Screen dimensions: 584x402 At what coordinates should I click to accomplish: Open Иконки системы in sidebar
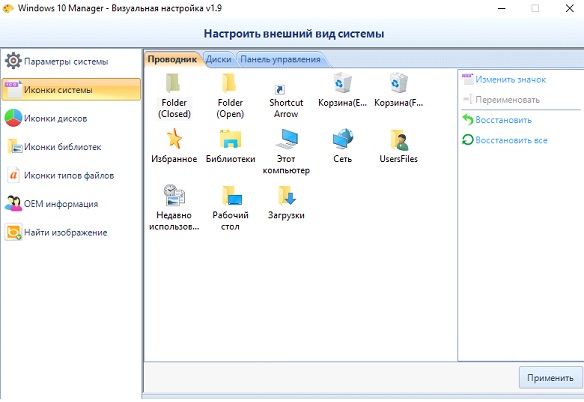71,89
